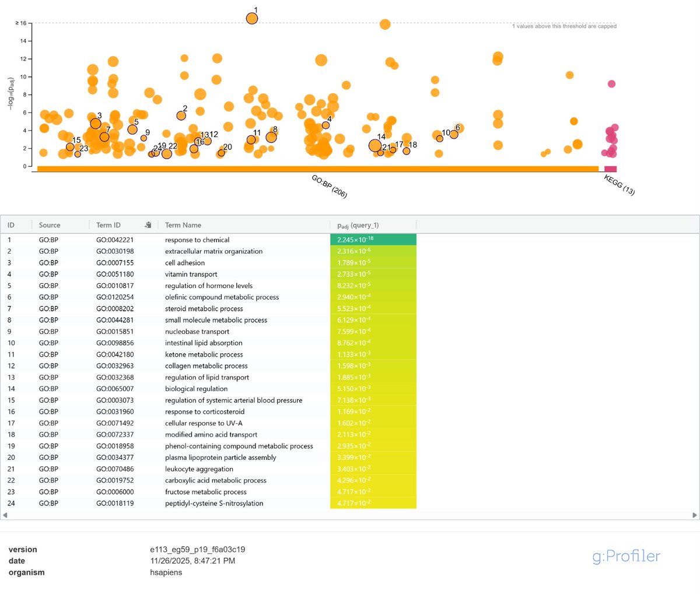Screen dimensions: 700x594
Task: Click the GO:BP (206) axis label
Action: tap(328, 185)
